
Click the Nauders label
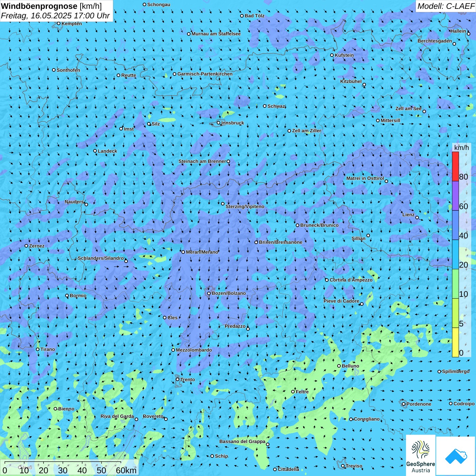[74, 202]
